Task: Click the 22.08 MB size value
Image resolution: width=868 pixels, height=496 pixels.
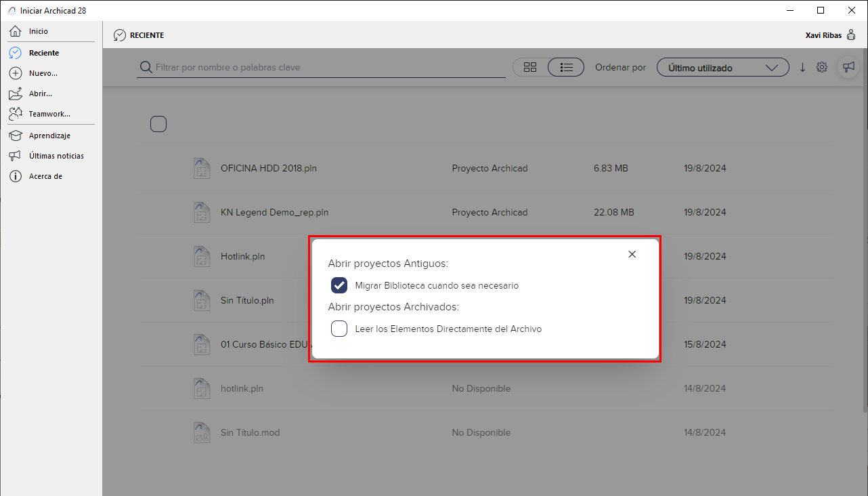Action: 613,212
